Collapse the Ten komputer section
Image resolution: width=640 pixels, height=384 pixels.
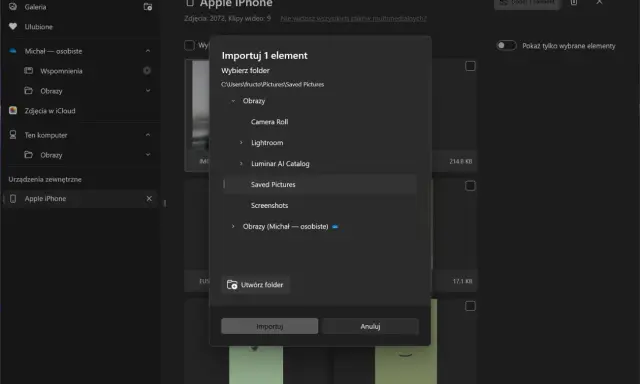coord(148,135)
